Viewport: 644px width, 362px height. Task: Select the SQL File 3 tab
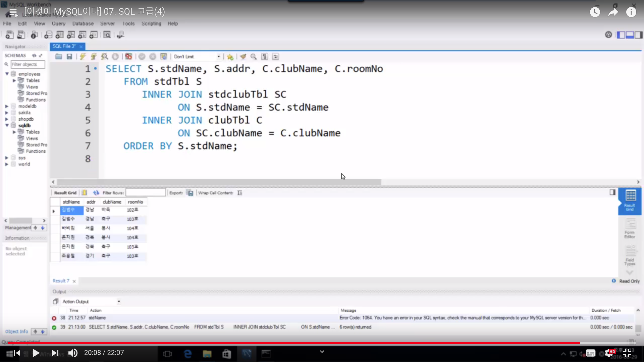pyautogui.click(x=64, y=46)
